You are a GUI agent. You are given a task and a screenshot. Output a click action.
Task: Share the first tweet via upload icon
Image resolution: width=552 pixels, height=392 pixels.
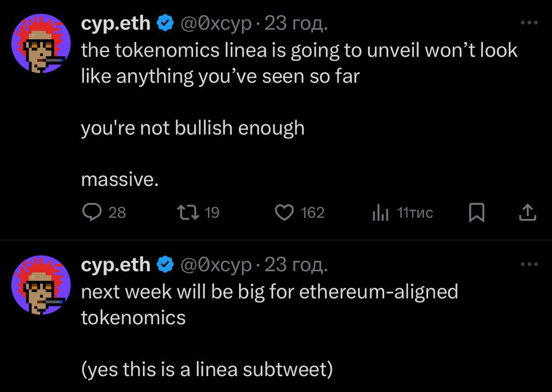(527, 213)
